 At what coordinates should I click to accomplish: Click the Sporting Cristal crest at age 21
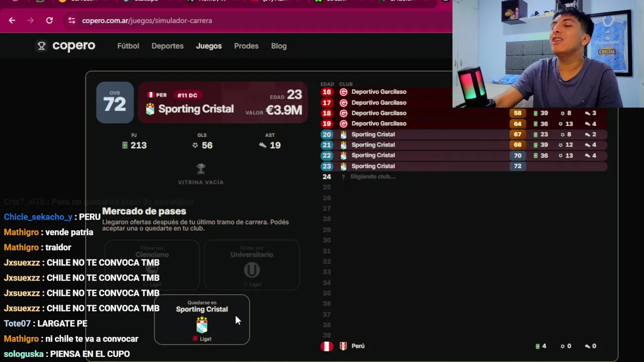[343, 145]
